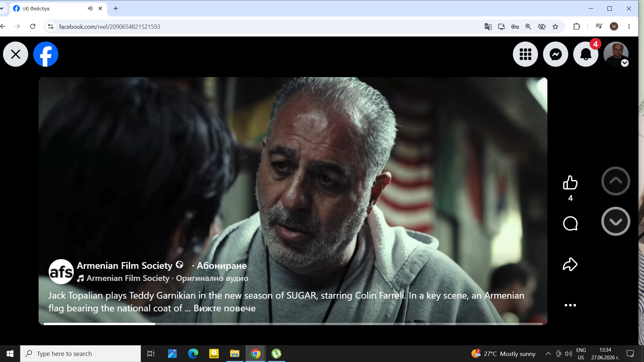Screen dimensions: 644x362
Task: Open the Chrome profile avatar
Action: click(614, 26)
